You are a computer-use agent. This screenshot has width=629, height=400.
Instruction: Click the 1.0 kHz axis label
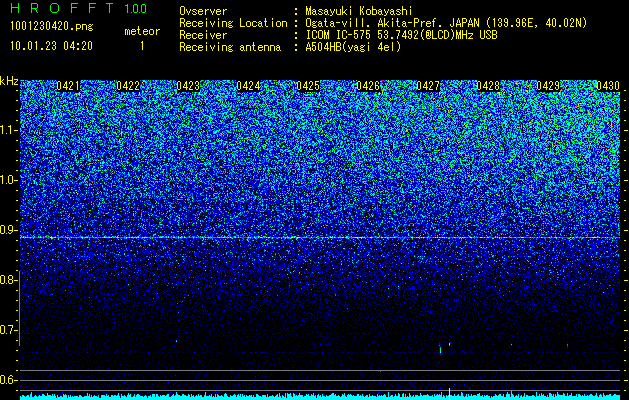coord(7,180)
